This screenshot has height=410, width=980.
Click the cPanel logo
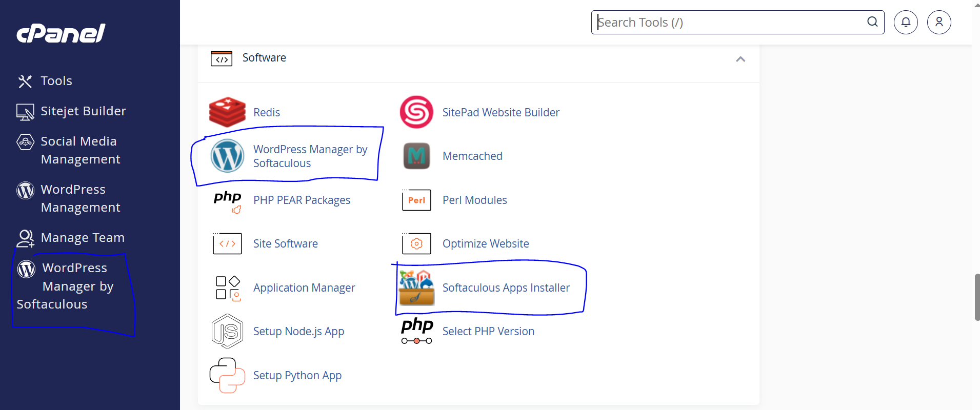61,33
